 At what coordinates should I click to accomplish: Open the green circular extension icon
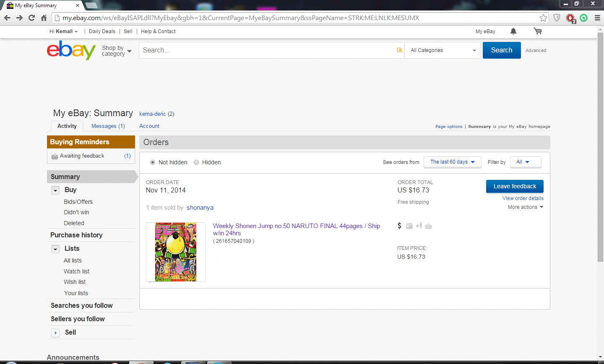[583, 18]
